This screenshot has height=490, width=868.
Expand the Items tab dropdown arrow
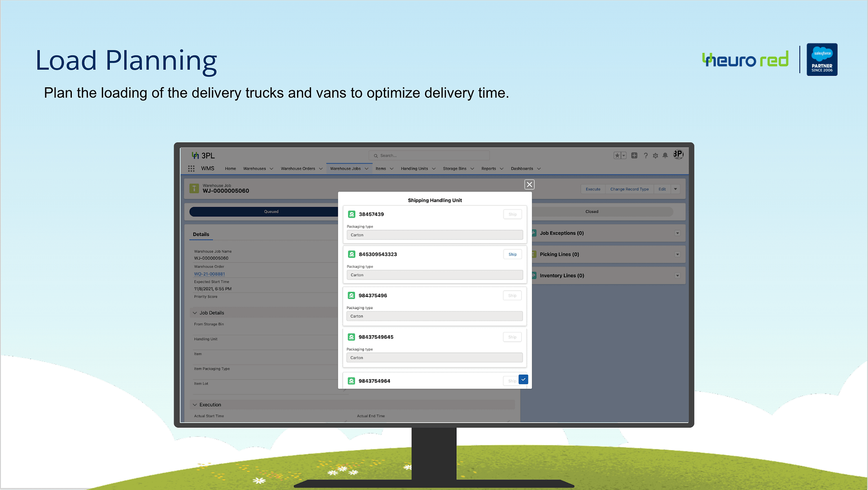click(x=392, y=169)
